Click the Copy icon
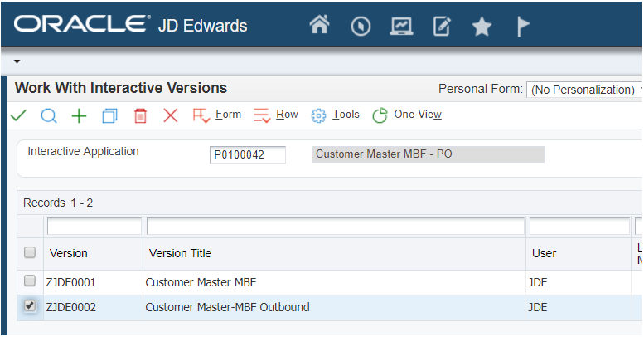The height and width of the screenshot is (337, 644). pos(109,115)
